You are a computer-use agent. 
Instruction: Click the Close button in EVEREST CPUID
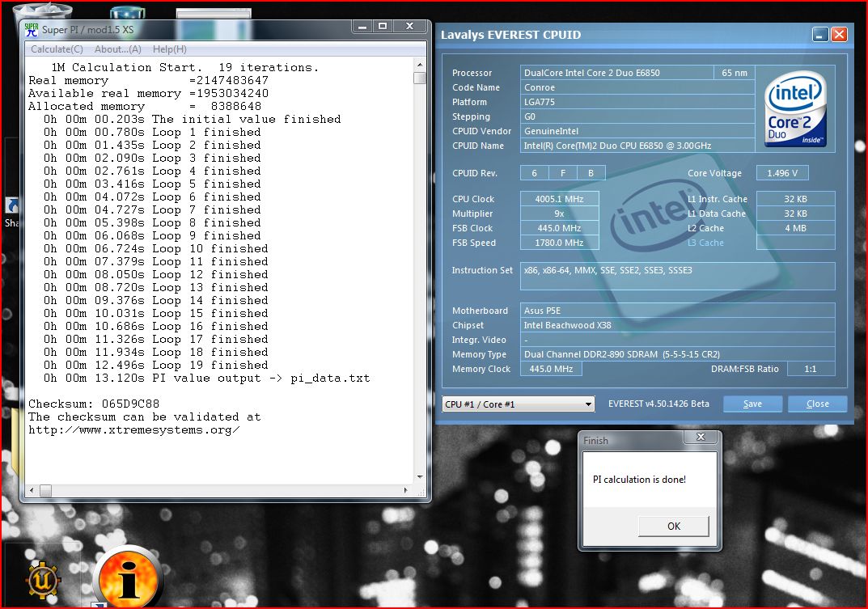(x=817, y=404)
